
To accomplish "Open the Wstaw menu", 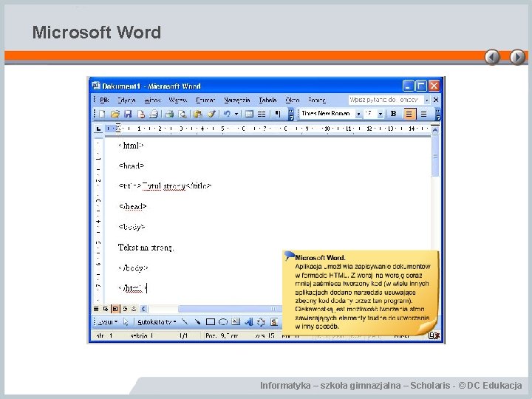I will pos(178,100).
